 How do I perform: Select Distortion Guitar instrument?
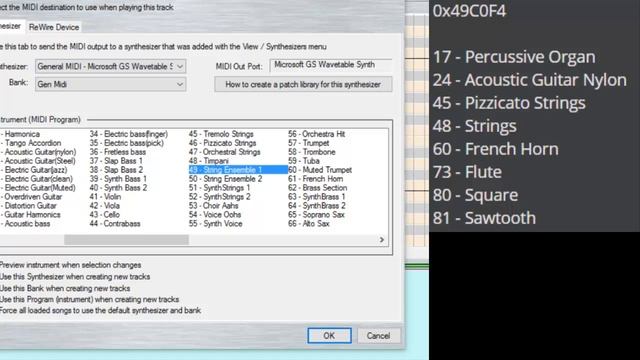click(29, 206)
